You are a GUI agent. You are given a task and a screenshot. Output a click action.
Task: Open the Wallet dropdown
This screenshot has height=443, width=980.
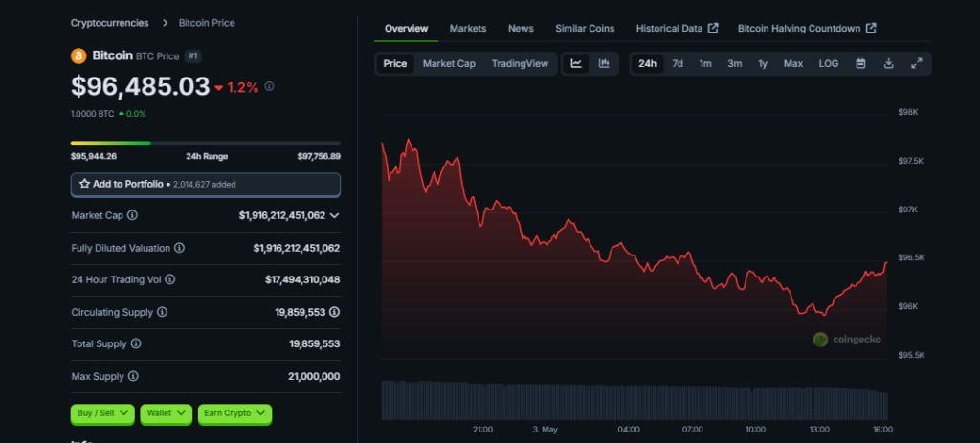point(167,413)
